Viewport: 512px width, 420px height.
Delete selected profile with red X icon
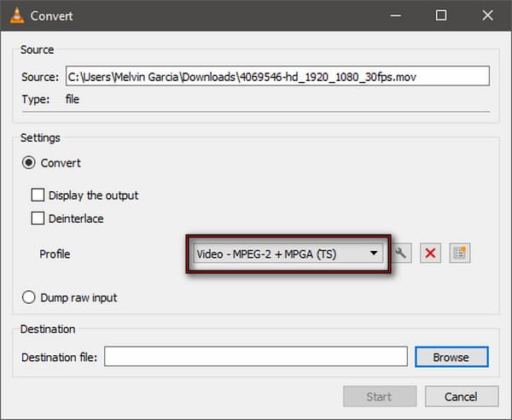click(x=430, y=254)
